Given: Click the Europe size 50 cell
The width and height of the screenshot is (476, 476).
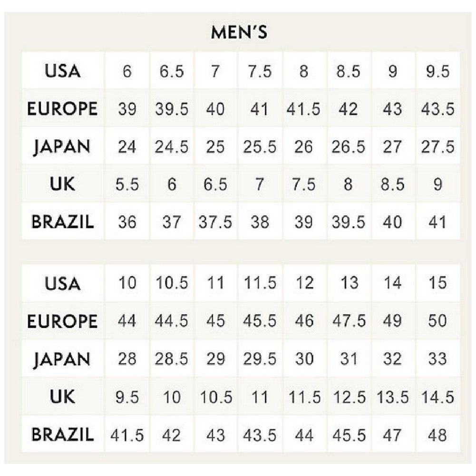Looking at the screenshot, I should point(437,321).
